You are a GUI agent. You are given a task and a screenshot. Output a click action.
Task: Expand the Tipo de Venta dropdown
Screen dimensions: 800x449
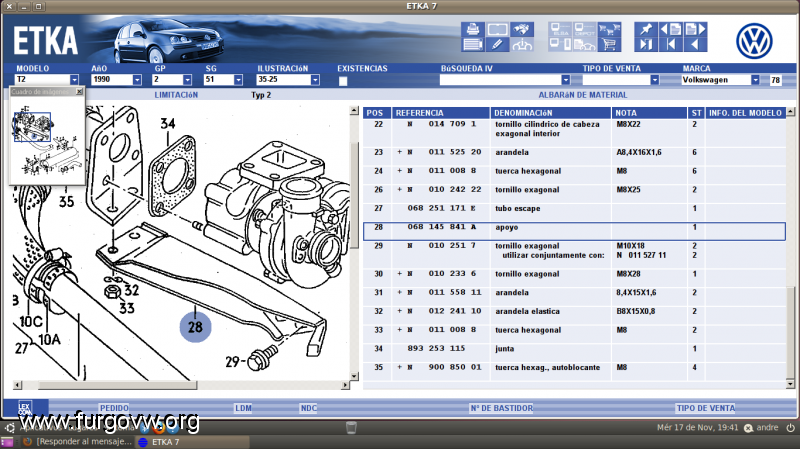tap(655, 80)
